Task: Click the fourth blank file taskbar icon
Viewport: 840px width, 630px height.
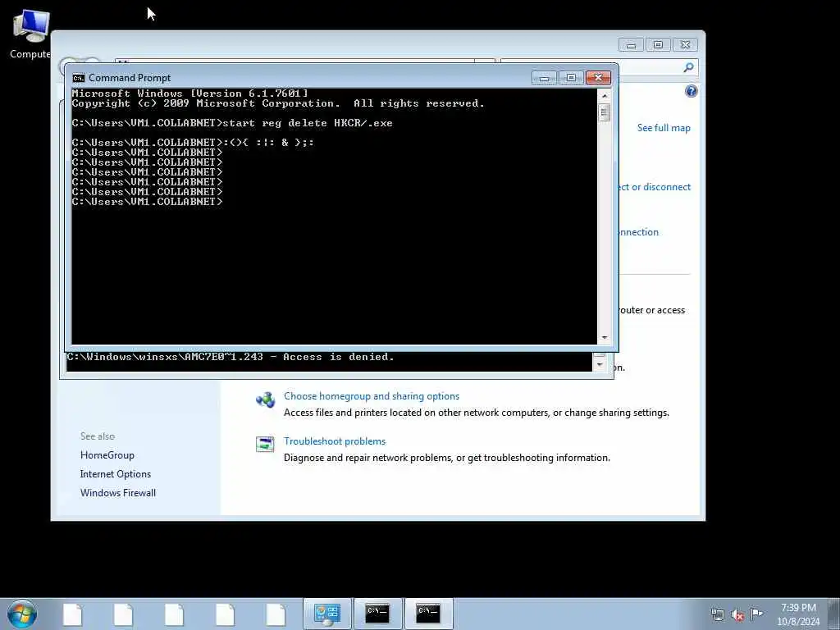Action: 225,614
